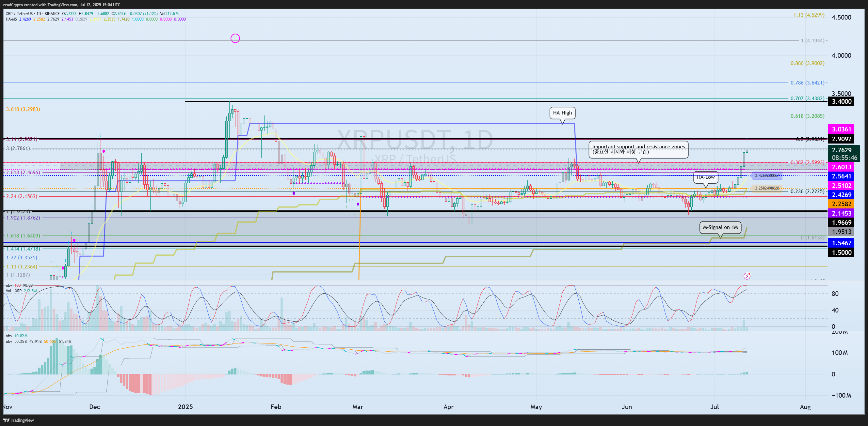Click the orange 2.2582 price axis label
868x426 pixels.
coord(841,204)
